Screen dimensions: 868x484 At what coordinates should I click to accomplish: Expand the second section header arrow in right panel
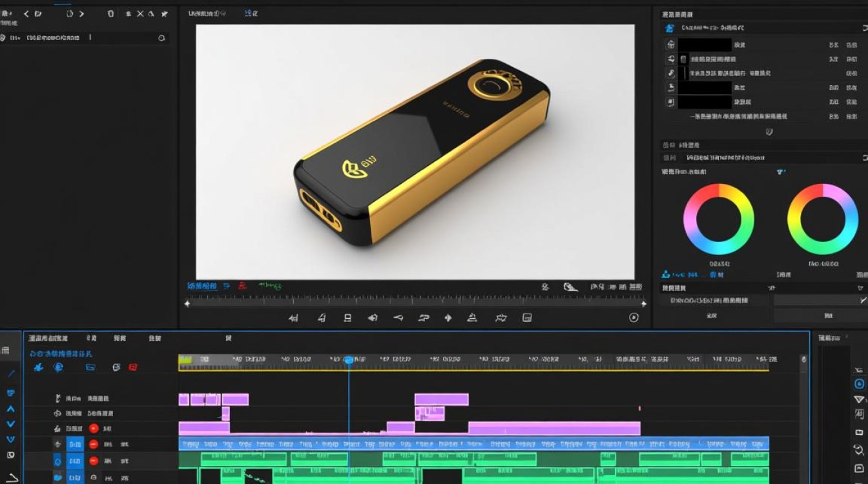[x=865, y=157]
